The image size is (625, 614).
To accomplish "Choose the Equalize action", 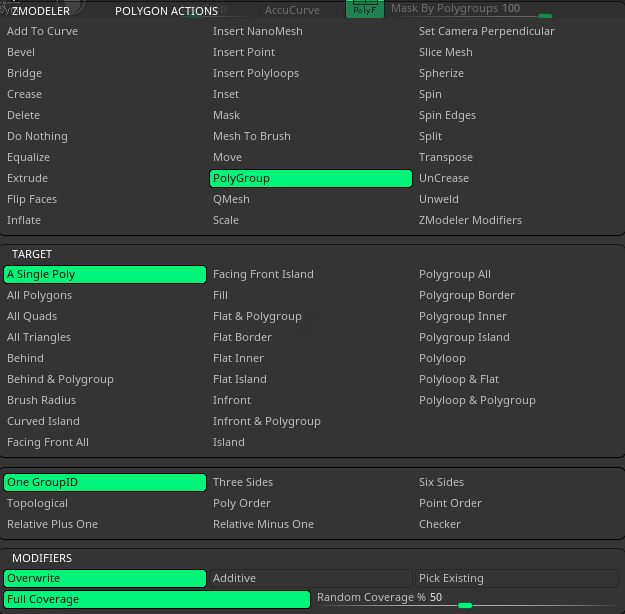I will tap(28, 157).
